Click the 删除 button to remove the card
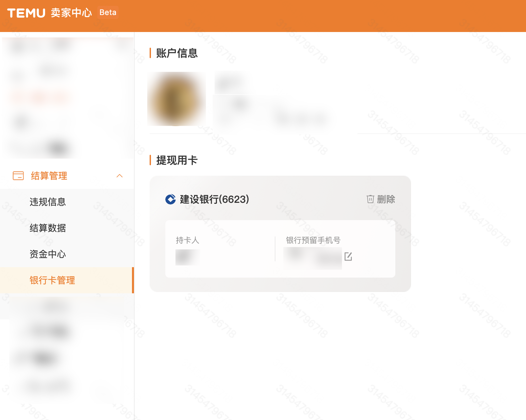This screenshot has width=526, height=420. pyautogui.click(x=386, y=199)
